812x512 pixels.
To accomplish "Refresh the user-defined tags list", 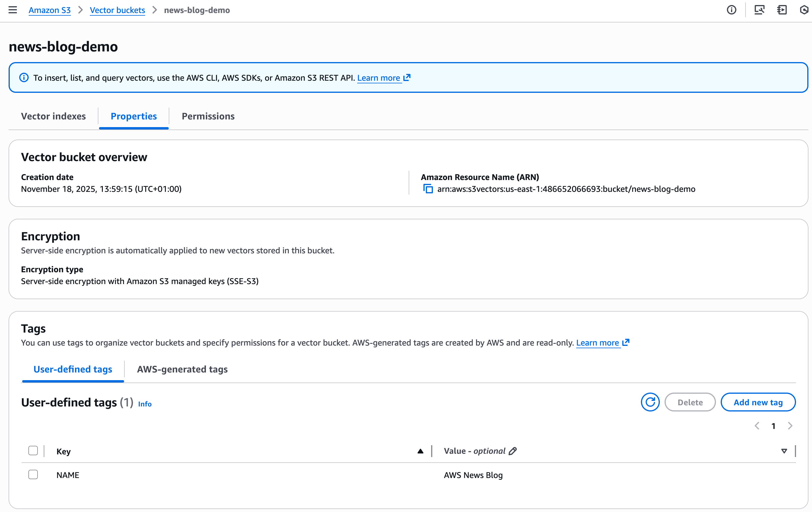I will coord(650,402).
